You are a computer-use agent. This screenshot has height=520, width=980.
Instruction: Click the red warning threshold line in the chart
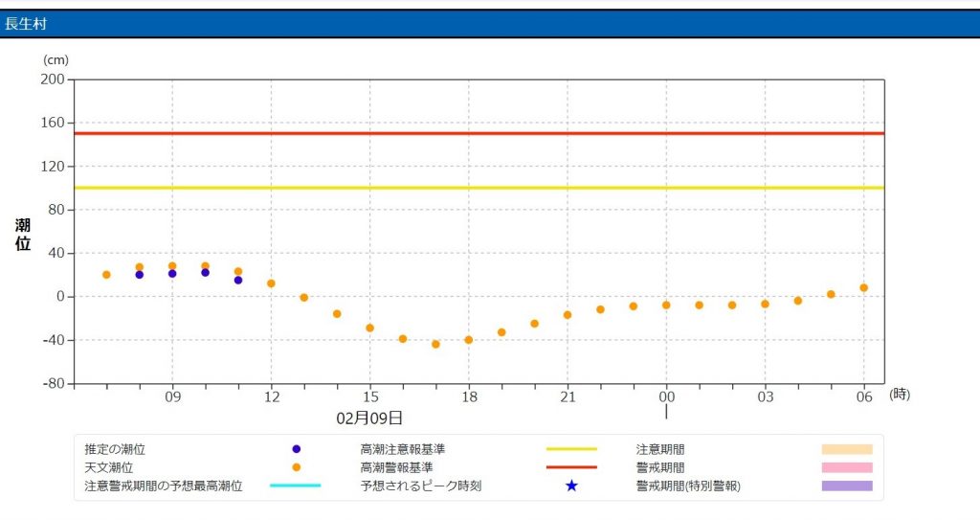point(479,133)
